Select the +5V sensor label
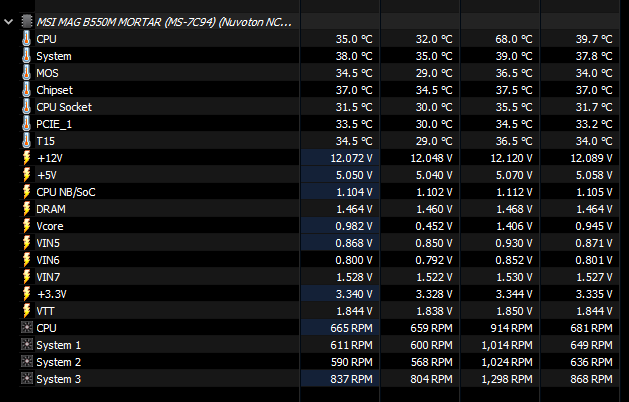The height and width of the screenshot is (402, 629). point(47,175)
